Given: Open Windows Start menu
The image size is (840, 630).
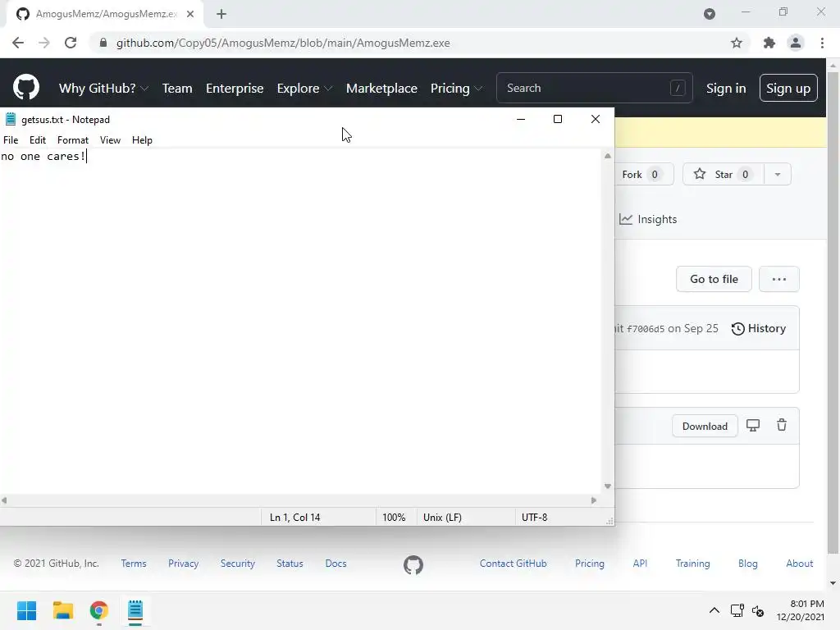Looking at the screenshot, I should point(26,610).
